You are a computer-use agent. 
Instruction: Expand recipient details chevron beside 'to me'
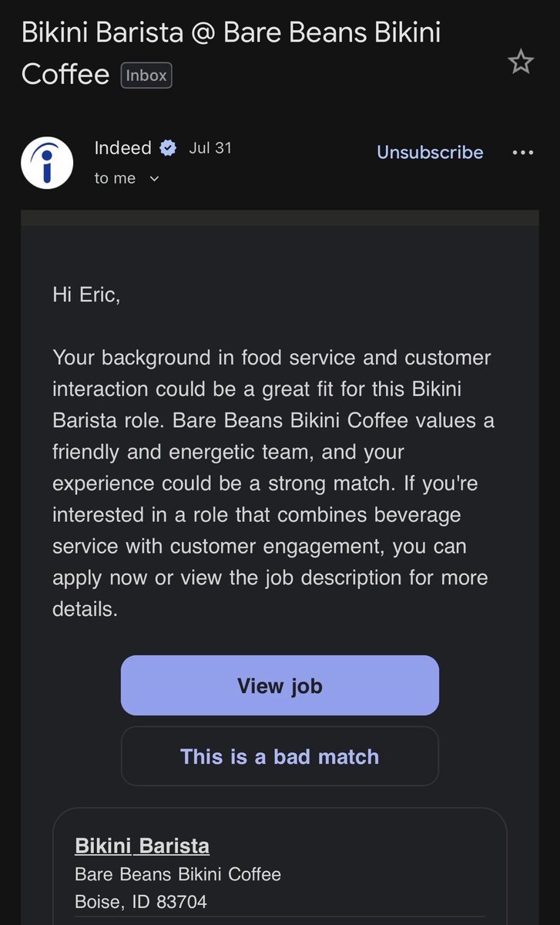pyautogui.click(x=154, y=179)
